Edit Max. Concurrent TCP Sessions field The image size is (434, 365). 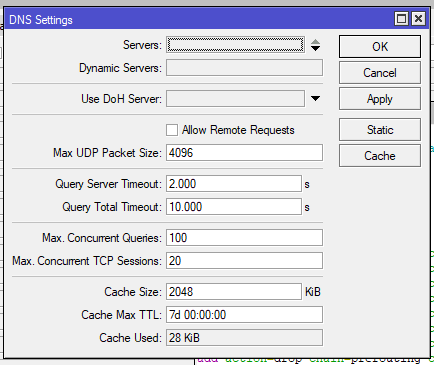pyautogui.click(x=244, y=261)
